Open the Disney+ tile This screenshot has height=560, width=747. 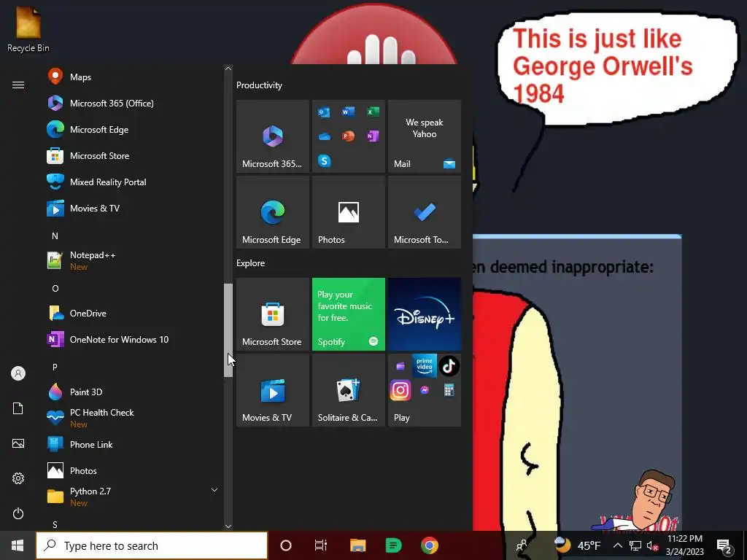point(425,314)
